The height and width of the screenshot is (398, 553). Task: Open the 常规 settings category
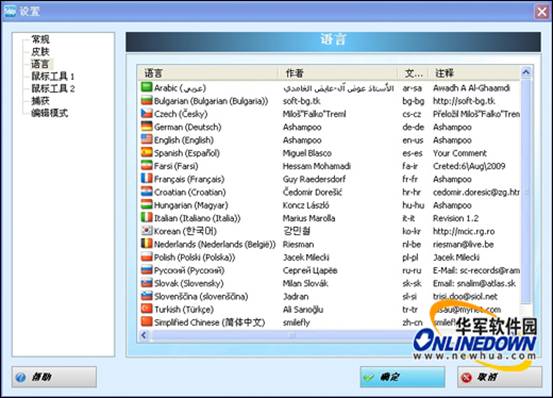40,39
